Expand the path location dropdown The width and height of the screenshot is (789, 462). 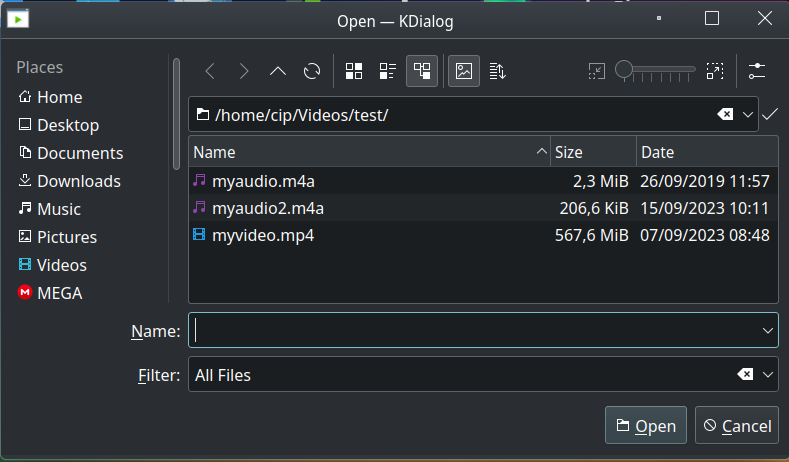click(748, 115)
